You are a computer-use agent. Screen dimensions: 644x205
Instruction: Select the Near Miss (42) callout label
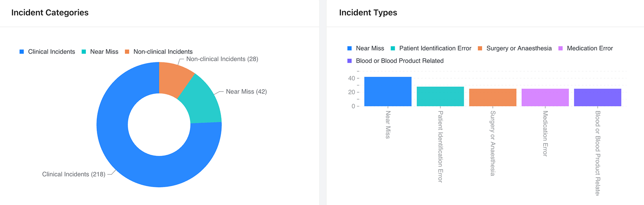[x=246, y=91]
